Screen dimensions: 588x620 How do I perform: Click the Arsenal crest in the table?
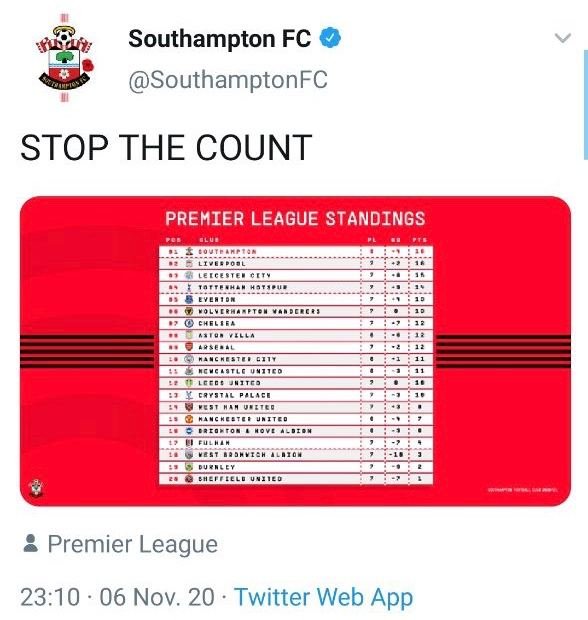[189, 347]
